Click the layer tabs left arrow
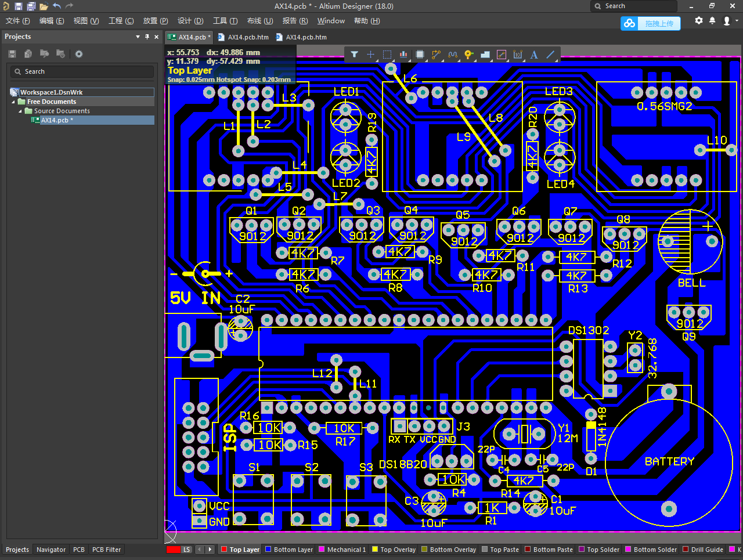Screen dimensions: 743x560 (x=200, y=550)
